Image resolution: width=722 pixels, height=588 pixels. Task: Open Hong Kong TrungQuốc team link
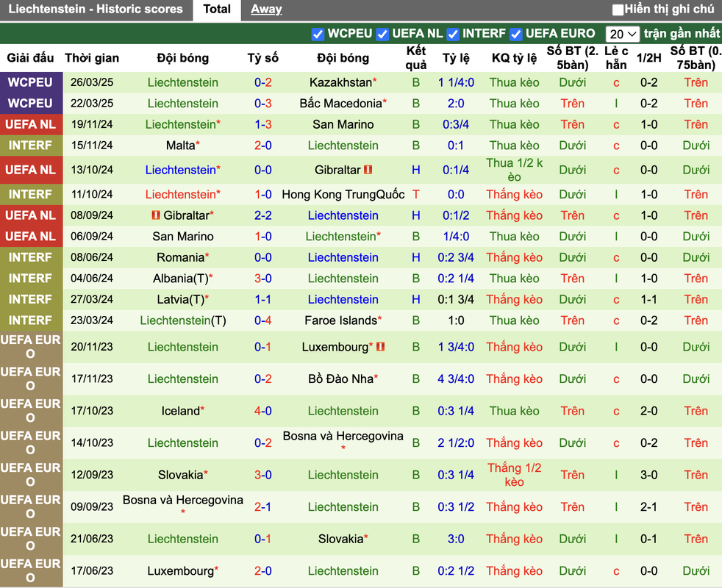pos(343,194)
